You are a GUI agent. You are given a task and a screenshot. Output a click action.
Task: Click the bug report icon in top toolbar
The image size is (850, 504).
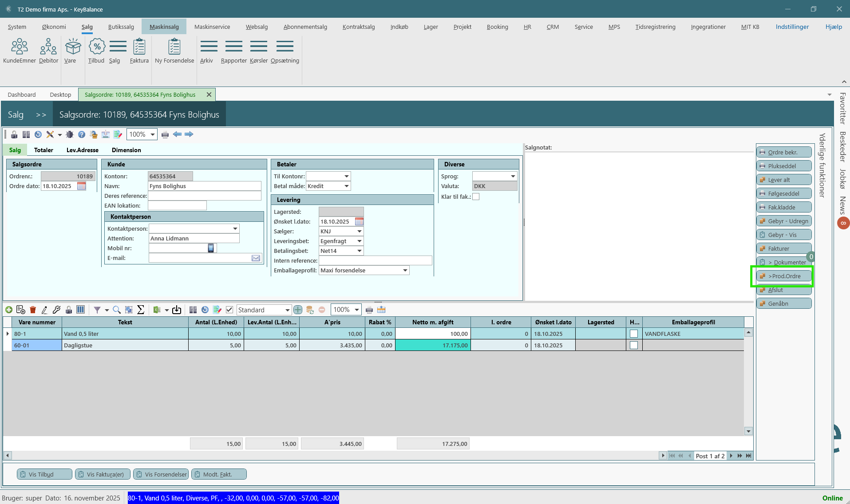click(x=70, y=134)
